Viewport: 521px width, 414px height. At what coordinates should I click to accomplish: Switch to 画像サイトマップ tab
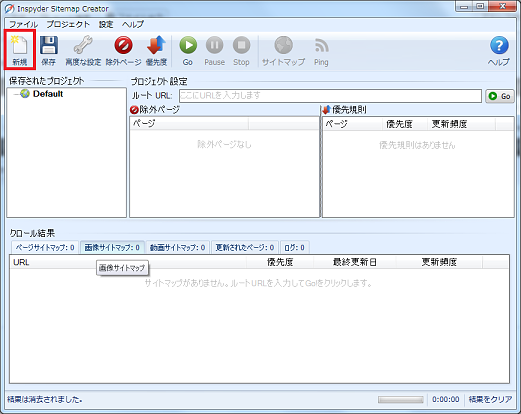[112, 248]
